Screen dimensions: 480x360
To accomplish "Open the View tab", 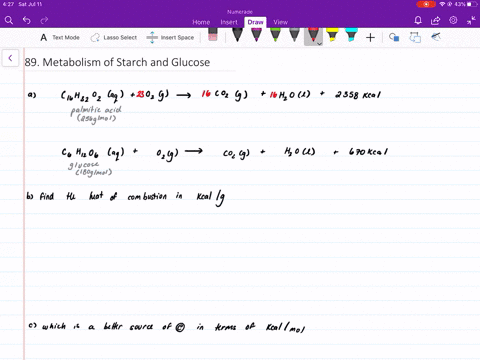I will [280, 22].
